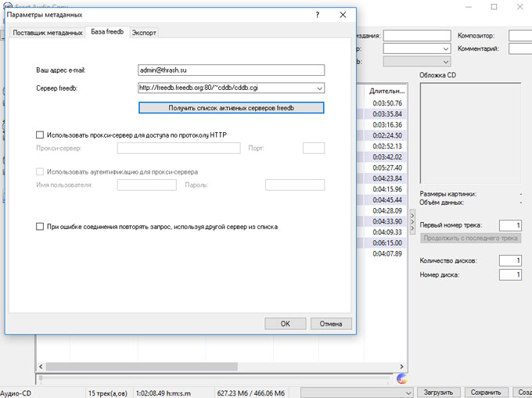This screenshot has width=532, height=398.
Task: Toggle retry with another server on error
Action: click(x=41, y=227)
